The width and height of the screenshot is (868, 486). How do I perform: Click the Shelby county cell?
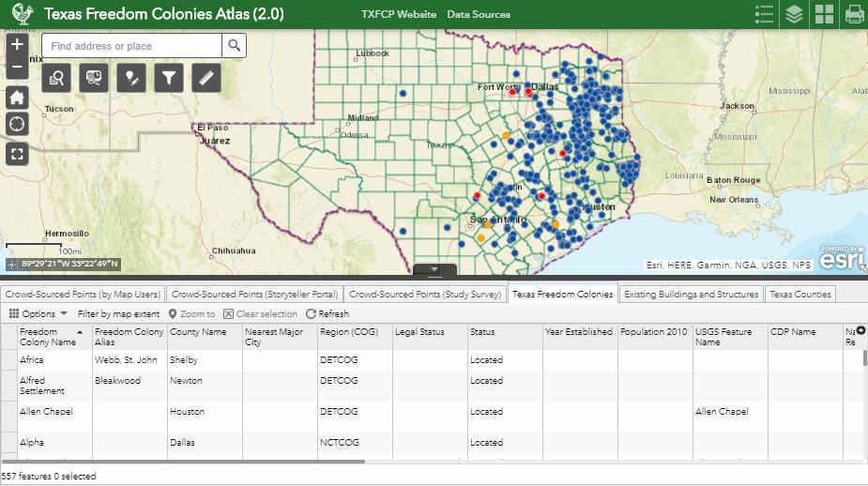pyautogui.click(x=205, y=359)
